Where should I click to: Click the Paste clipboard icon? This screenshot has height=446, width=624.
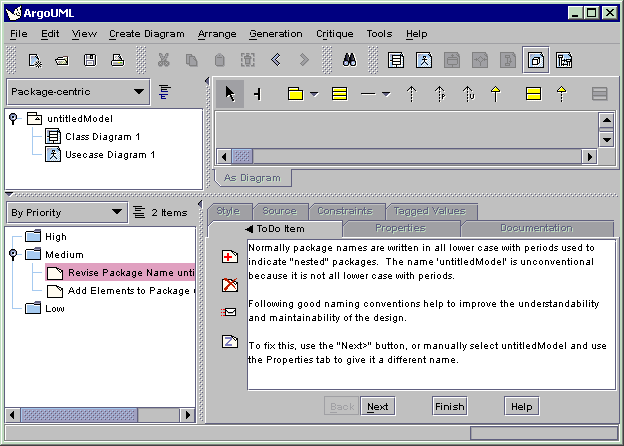[x=219, y=60]
